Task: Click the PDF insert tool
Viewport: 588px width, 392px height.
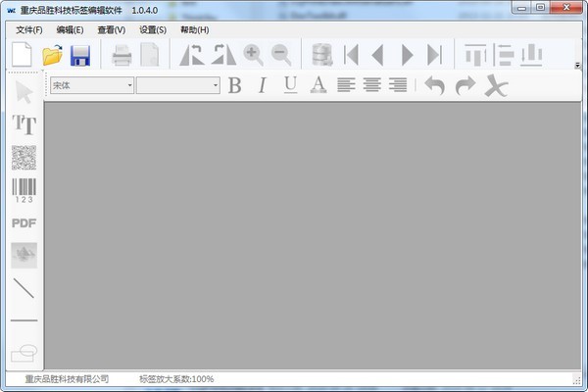Action: (24, 222)
